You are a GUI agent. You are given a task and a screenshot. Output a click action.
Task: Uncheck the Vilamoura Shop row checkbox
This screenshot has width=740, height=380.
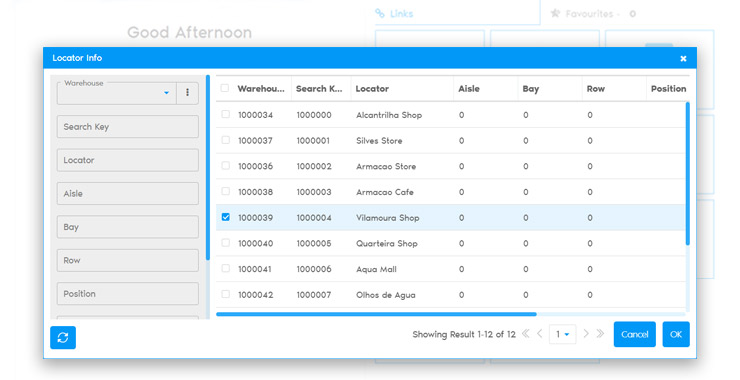click(x=226, y=217)
